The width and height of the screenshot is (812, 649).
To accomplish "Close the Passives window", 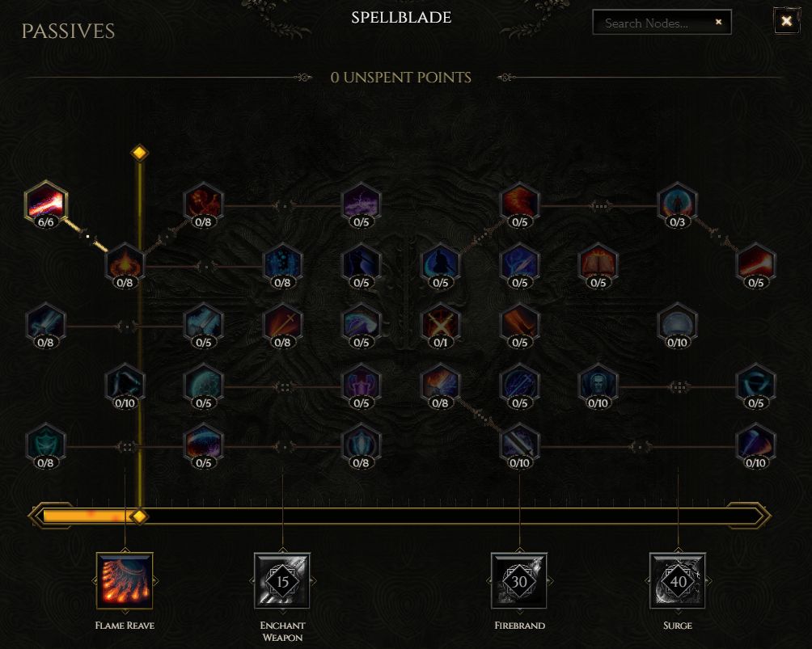I will 786,21.
